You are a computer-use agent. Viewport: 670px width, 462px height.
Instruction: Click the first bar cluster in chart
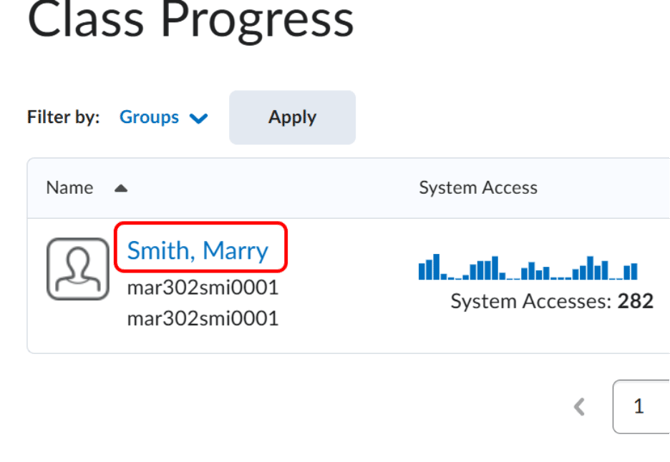click(x=429, y=267)
